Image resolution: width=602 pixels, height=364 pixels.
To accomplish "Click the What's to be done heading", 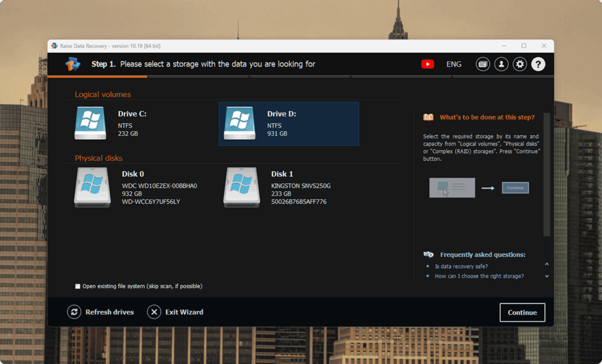I will 487,117.
